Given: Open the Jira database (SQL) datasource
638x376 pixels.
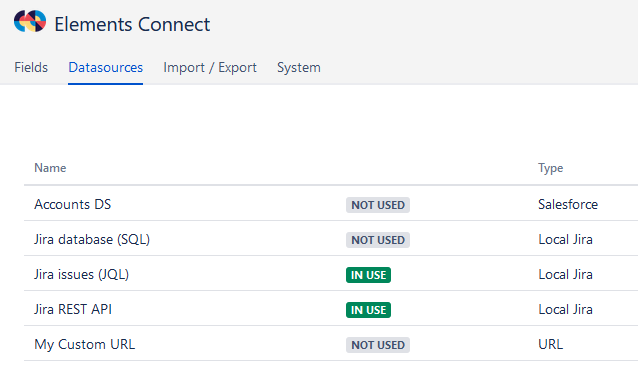Looking at the screenshot, I should [x=92, y=239].
